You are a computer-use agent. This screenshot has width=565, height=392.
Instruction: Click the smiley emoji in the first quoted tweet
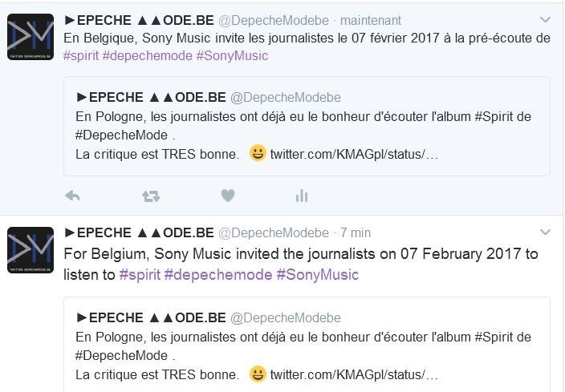[x=258, y=153]
